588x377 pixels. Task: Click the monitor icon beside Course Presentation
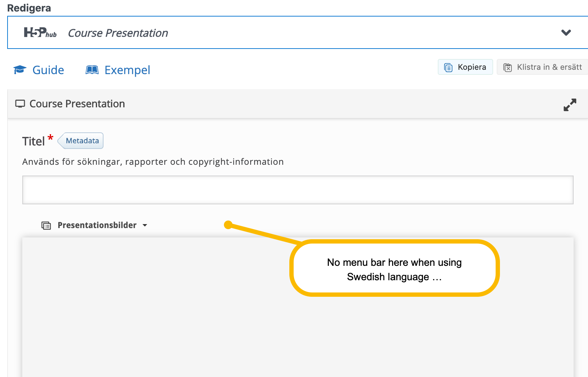point(20,104)
